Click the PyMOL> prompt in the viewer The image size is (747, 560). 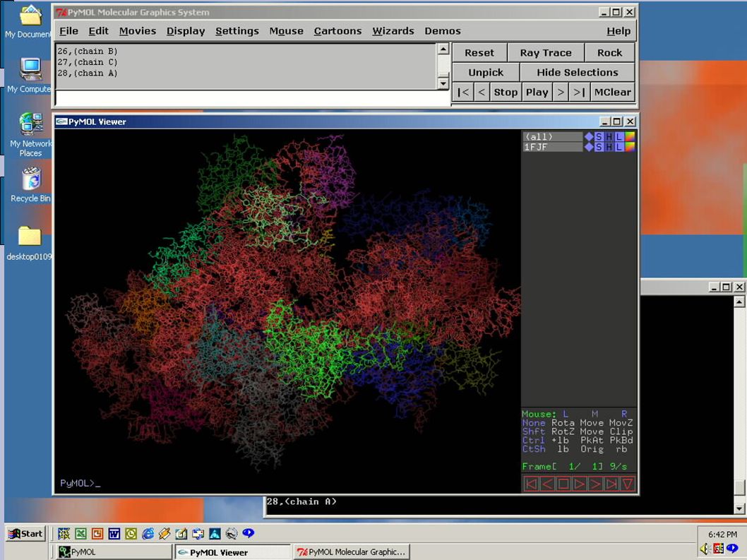80,483
